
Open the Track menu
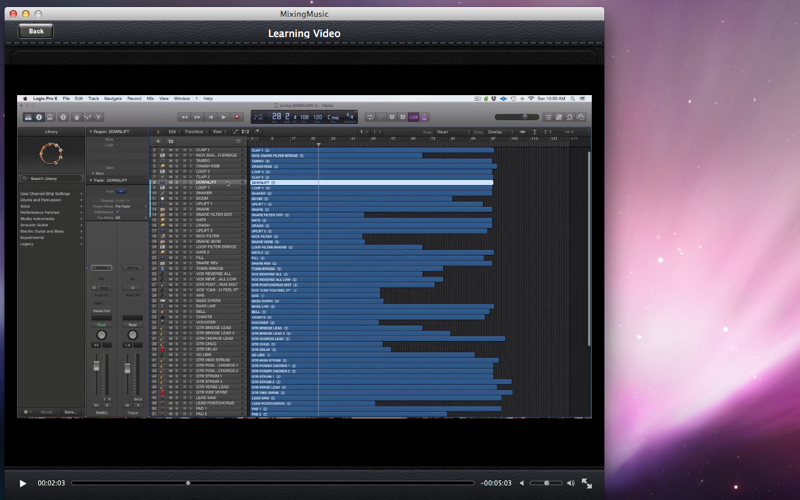coord(93,98)
